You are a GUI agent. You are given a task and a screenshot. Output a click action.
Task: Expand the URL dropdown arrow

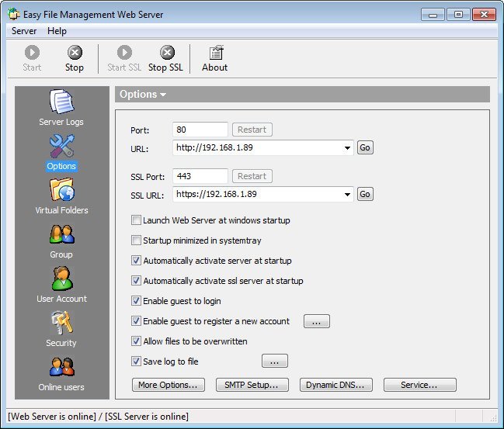347,148
